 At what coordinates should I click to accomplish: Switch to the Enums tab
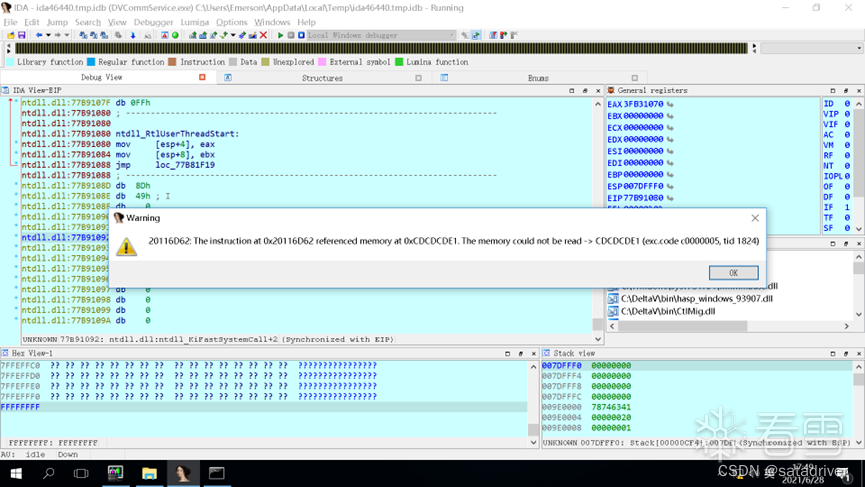pos(538,78)
